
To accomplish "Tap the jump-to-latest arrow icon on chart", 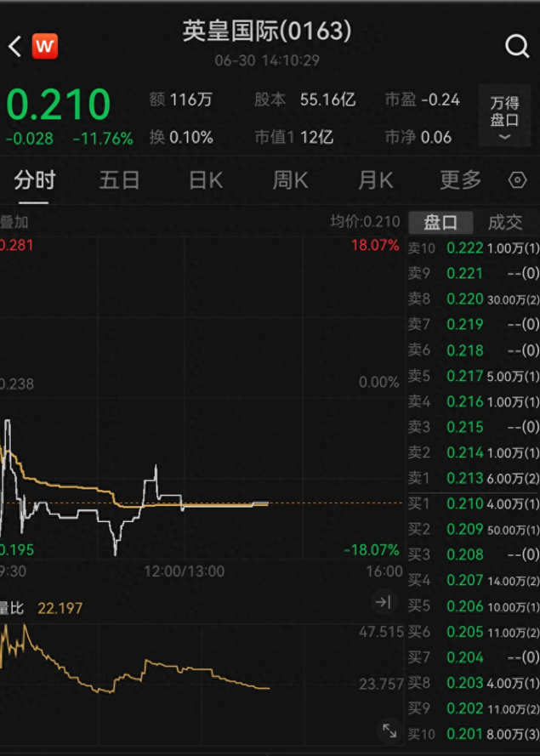I will pyautogui.click(x=384, y=602).
